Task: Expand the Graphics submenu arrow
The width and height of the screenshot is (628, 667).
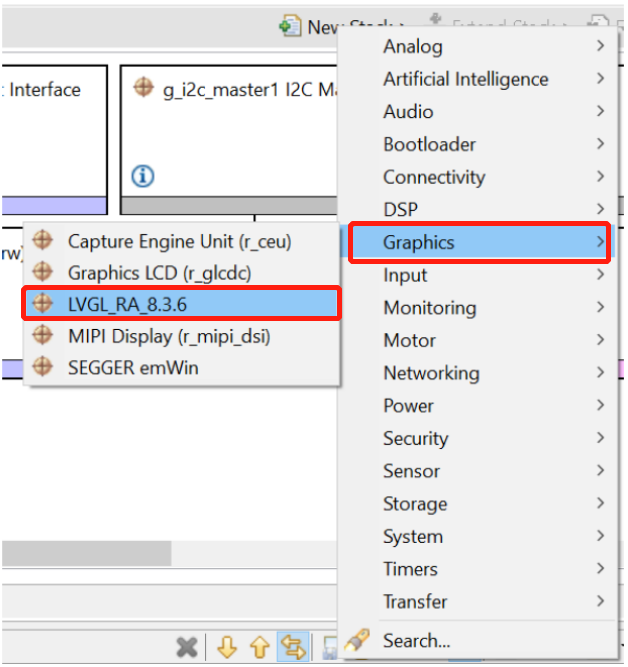Action: pyautogui.click(x=600, y=242)
